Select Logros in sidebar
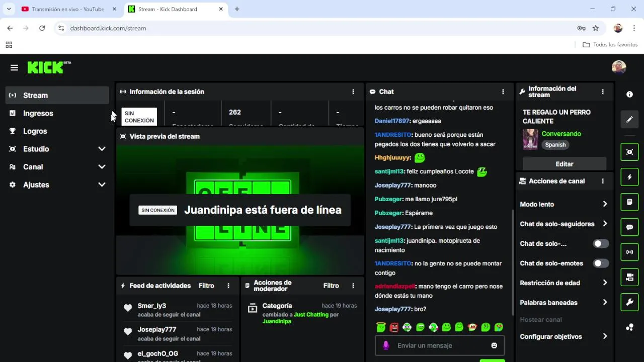 click(57, 131)
